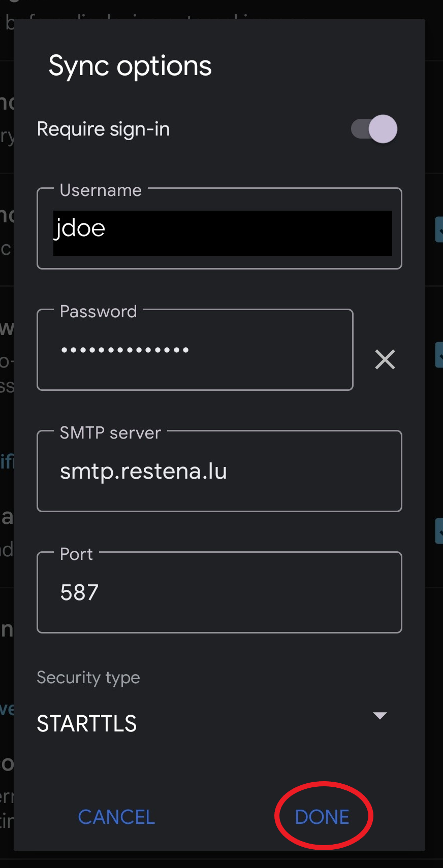
Task: Clear the password with the X icon
Action: (x=385, y=359)
